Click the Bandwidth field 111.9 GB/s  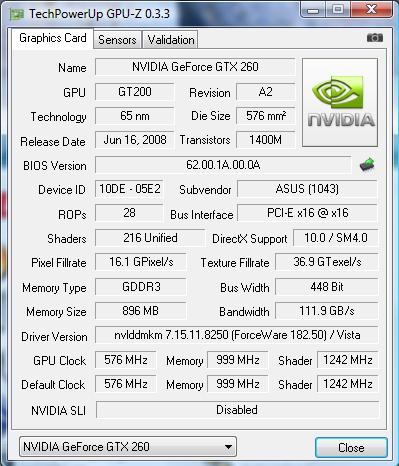click(x=327, y=311)
